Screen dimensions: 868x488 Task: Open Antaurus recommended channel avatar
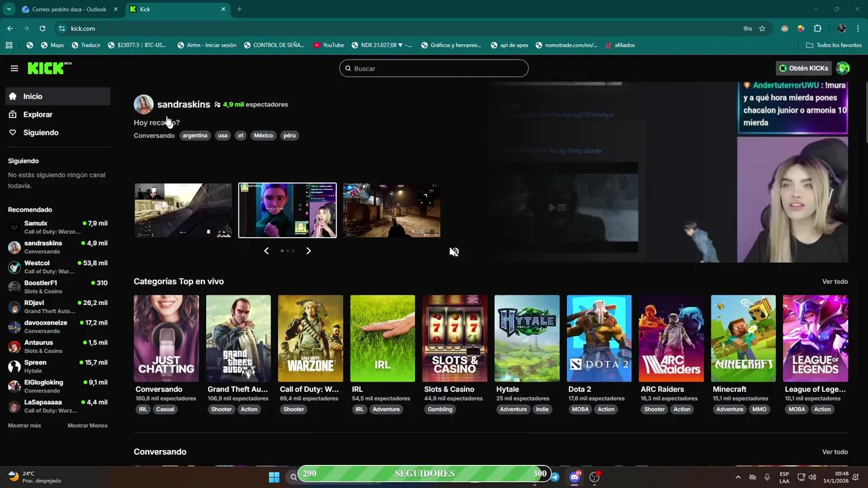pyautogui.click(x=14, y=346)
